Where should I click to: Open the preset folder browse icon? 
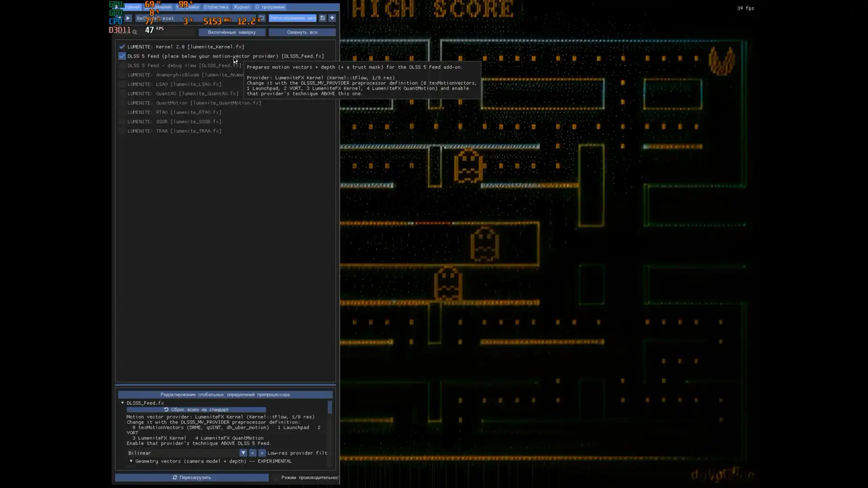click(261, 18)
